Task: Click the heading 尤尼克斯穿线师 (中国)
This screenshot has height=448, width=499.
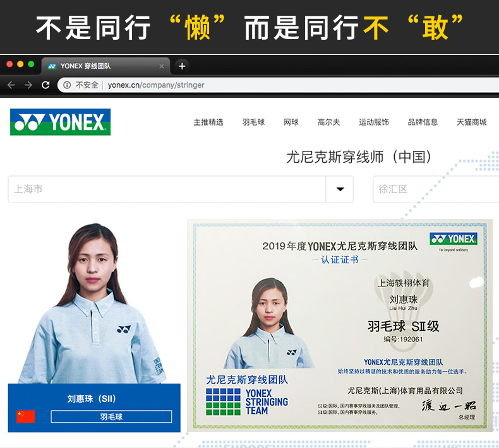Action: pos(359,156)
